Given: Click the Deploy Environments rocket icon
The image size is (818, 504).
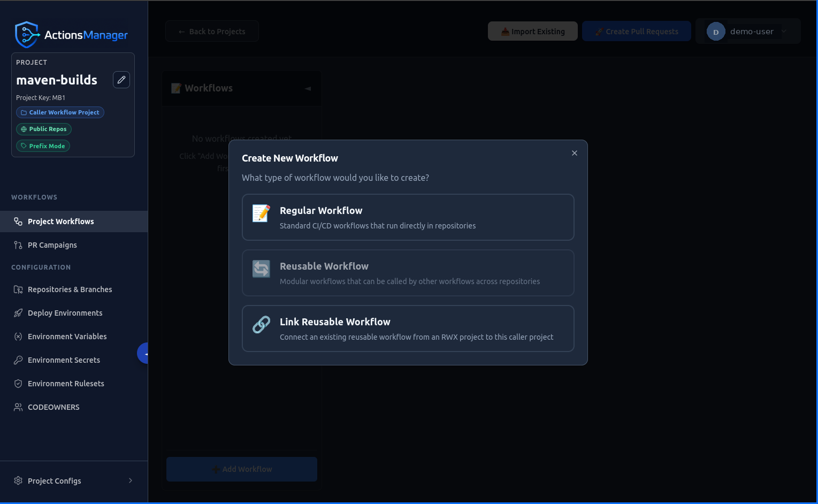Looking at the screenshot, I should [x=18, y=313].
